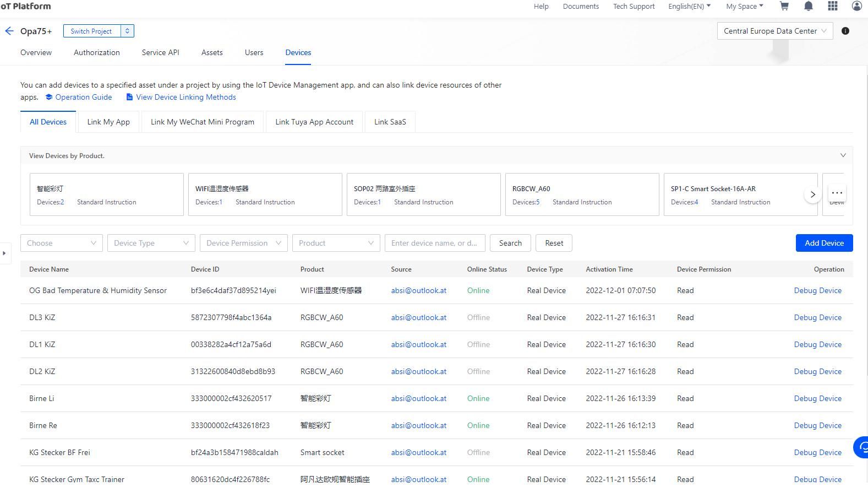This screenshot has width=868, height=487.
Task: Debug Device for Birne Li
Action: (817, 398)
